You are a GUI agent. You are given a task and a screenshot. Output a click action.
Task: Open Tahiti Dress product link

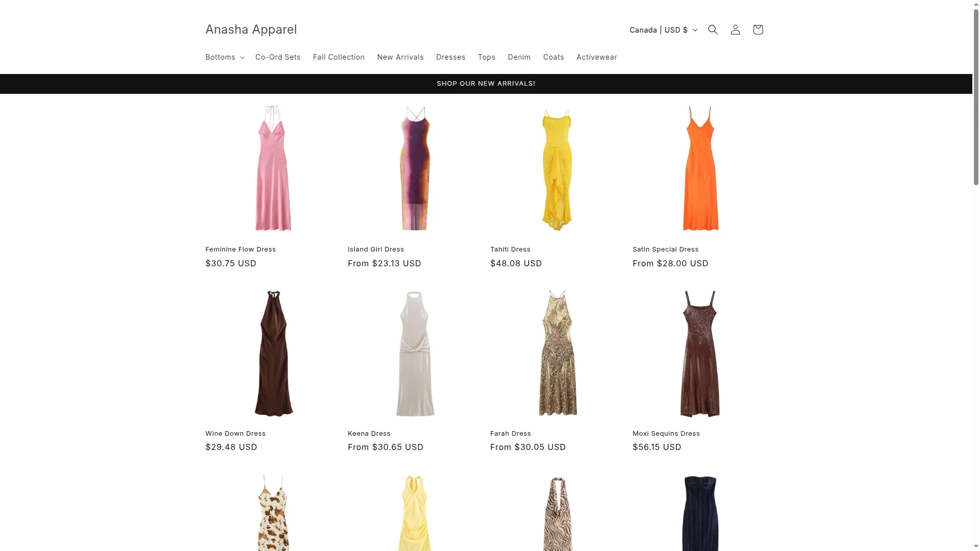pos(510,249)
